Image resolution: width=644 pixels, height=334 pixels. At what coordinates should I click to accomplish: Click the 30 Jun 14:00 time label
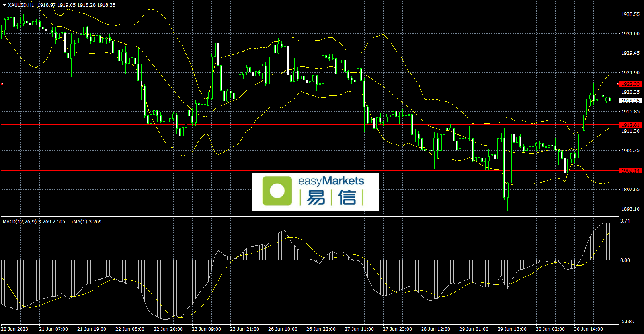[588, 329]
